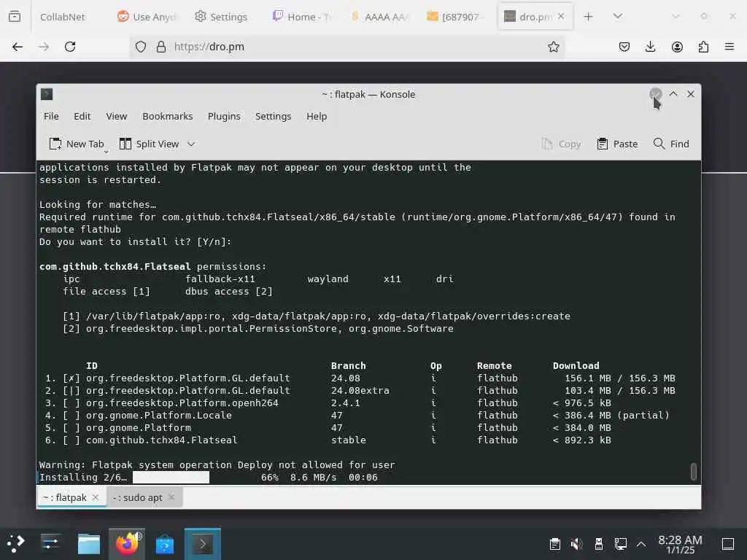Open the Firefox downloads panel
The height and width of the screenshot is (560, 747).
pos(650,47)
